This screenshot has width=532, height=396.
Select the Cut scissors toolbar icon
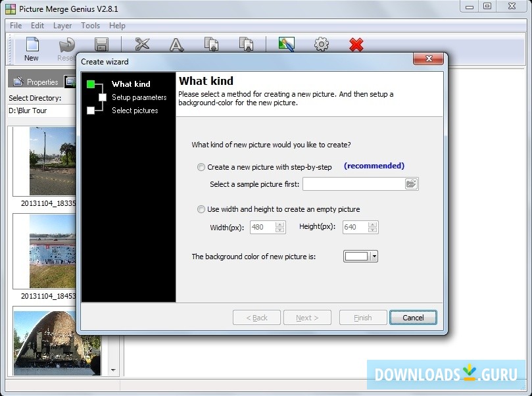pos(142,44)
